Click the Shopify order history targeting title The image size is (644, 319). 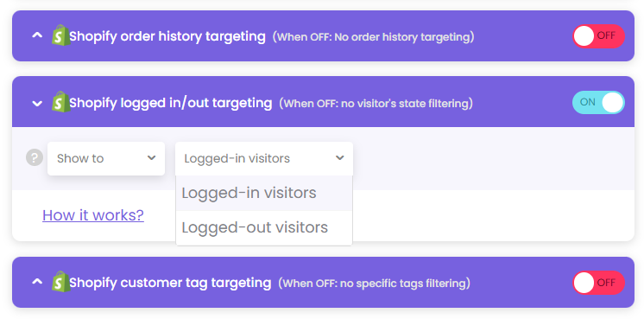(167, 36)
